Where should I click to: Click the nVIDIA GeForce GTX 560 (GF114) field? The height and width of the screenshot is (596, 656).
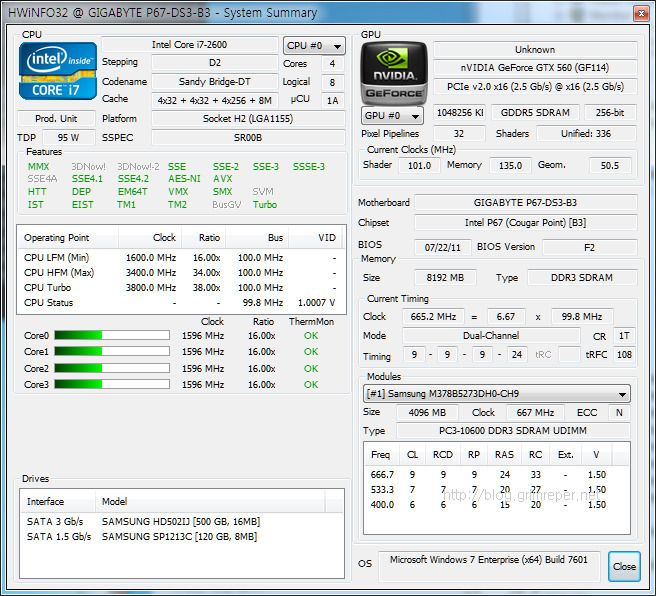(x=535, y=67)
